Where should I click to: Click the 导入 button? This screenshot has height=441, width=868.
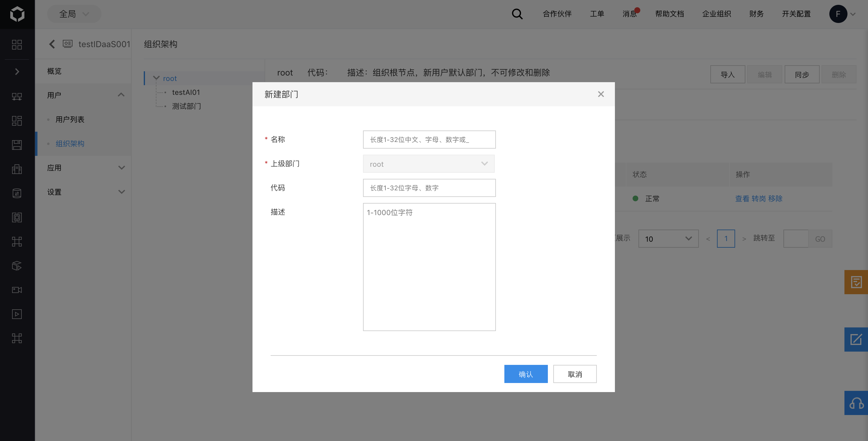coord(728,74)
